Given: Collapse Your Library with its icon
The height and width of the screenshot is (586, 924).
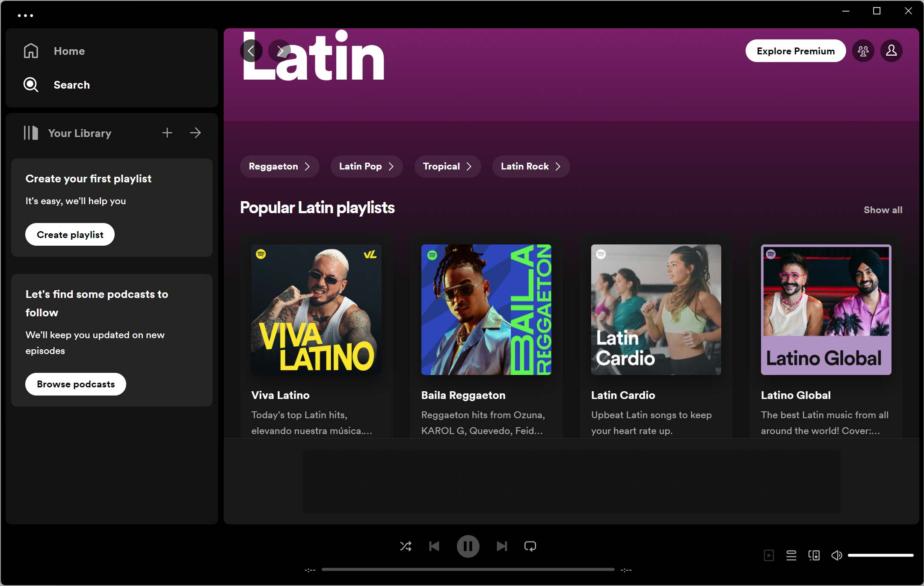Looking at the screenshot, I should (x=31, y=133).
